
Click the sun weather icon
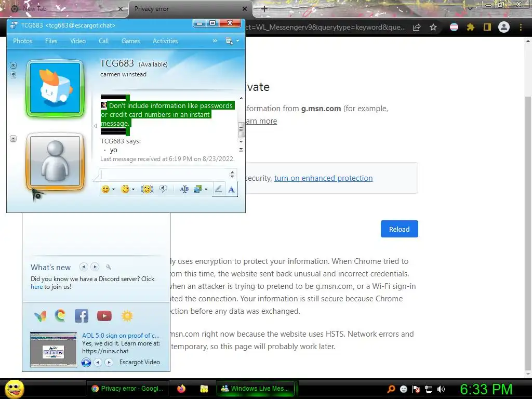pos(127,316)
